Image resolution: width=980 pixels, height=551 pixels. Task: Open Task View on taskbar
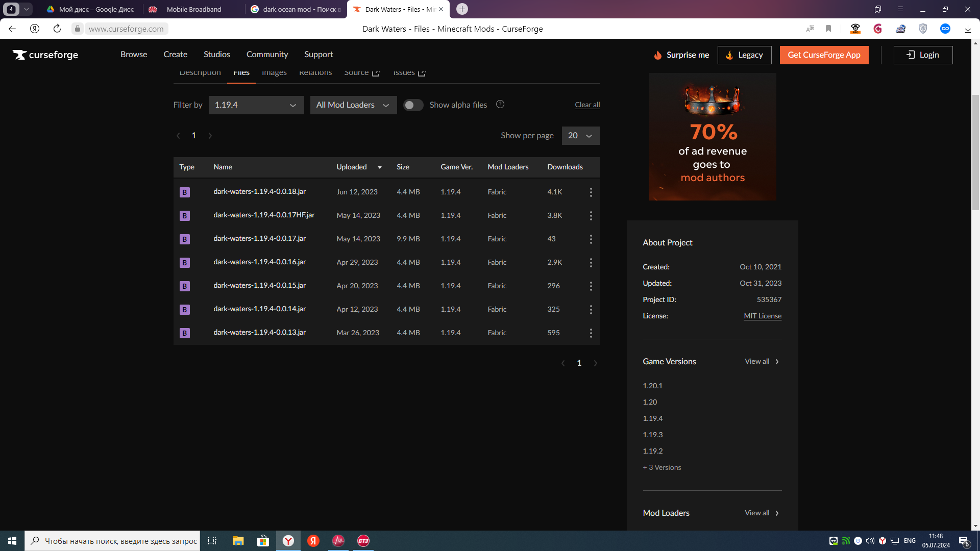coord(212,541)
